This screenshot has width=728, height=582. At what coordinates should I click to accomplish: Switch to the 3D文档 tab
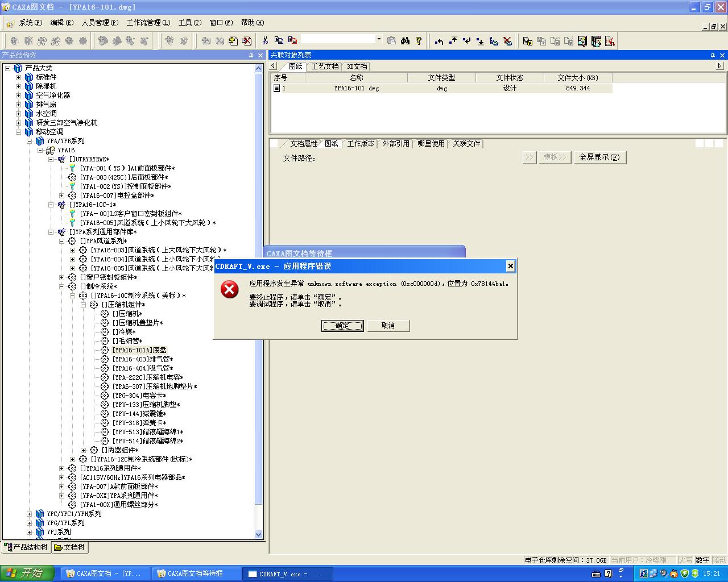tap(357, 66)
